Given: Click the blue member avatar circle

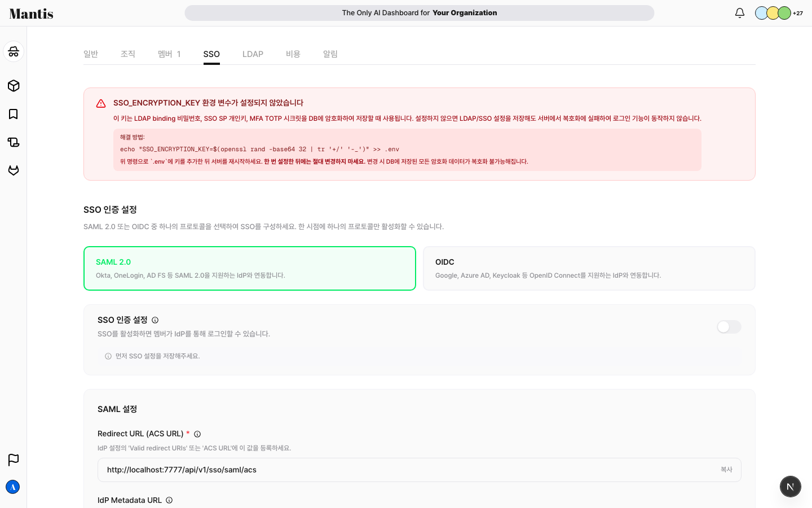Looking at the screenshot, I should click(x=762, y=13).
